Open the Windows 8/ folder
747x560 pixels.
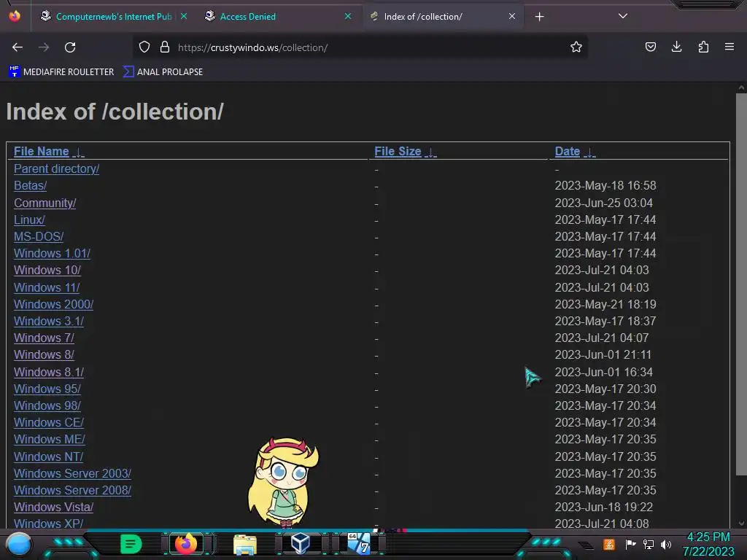pos(44,355)
